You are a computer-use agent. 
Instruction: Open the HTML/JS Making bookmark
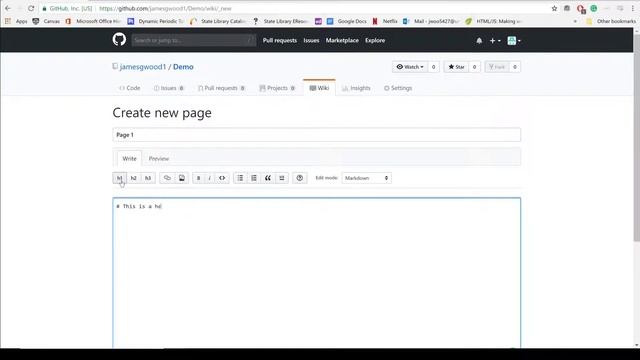(x=494, y=21)
